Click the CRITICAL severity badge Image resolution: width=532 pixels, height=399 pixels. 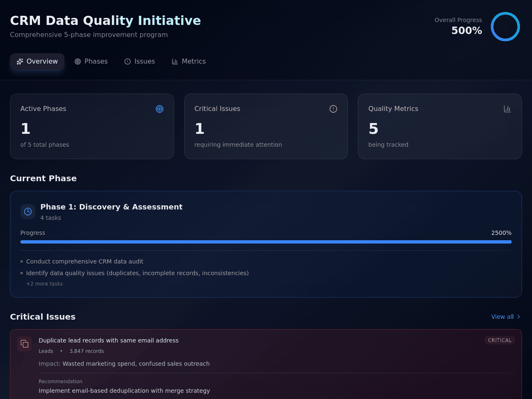point(500,340)
